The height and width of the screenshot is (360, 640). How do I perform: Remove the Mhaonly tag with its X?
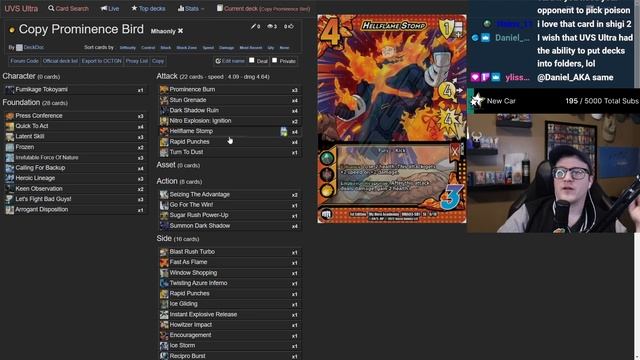180,31
